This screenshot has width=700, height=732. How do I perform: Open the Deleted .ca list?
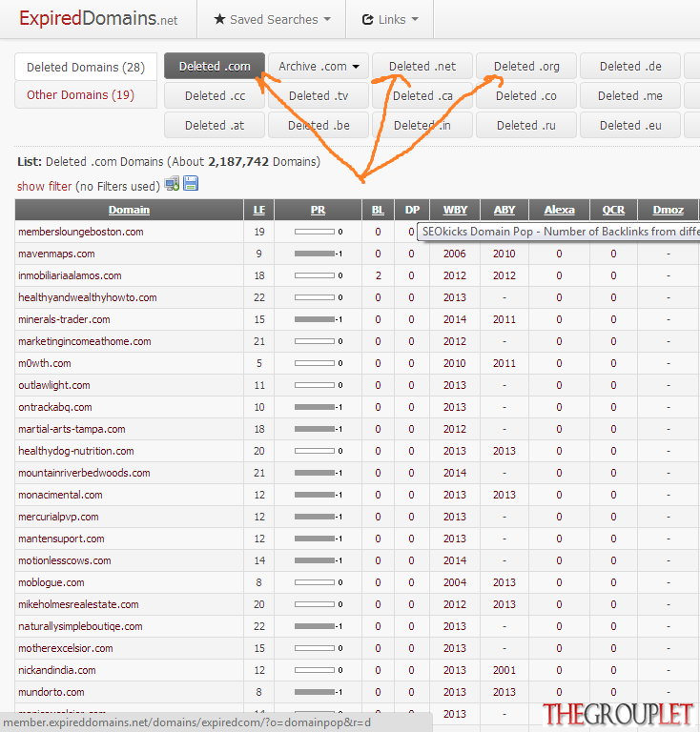(x=422, y=95)
